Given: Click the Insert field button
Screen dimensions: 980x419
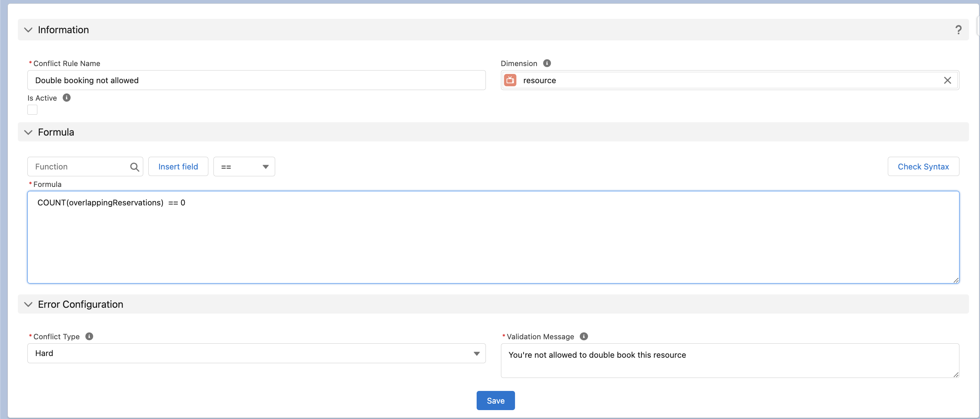Looking at the screenshot, I should click(178, 167).
